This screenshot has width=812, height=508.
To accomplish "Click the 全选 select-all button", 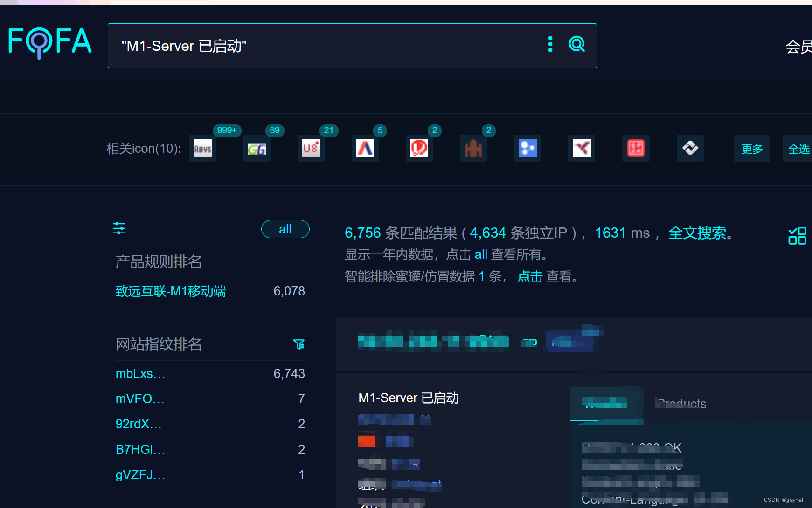I will pyautogui.click(x=798, y=149).
